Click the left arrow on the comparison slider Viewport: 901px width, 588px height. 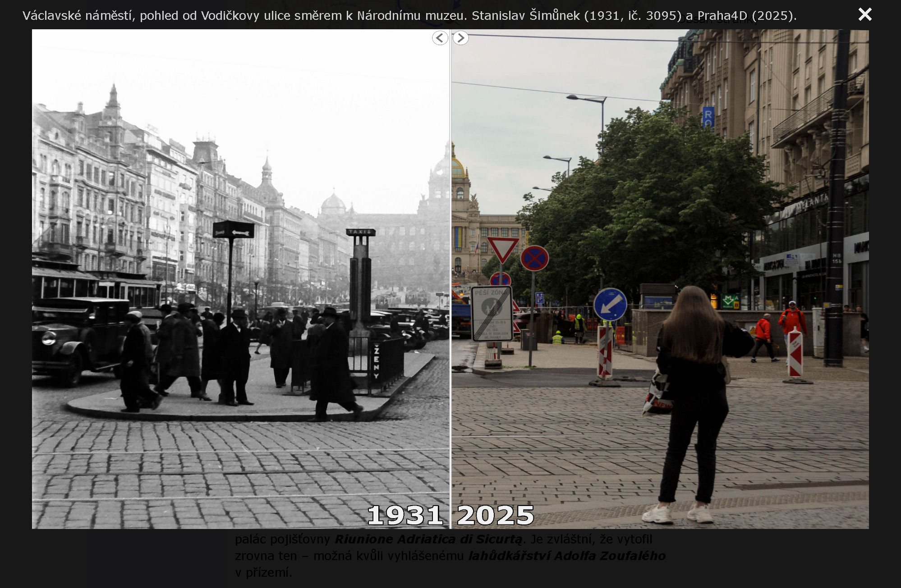[x=440, y=38]
